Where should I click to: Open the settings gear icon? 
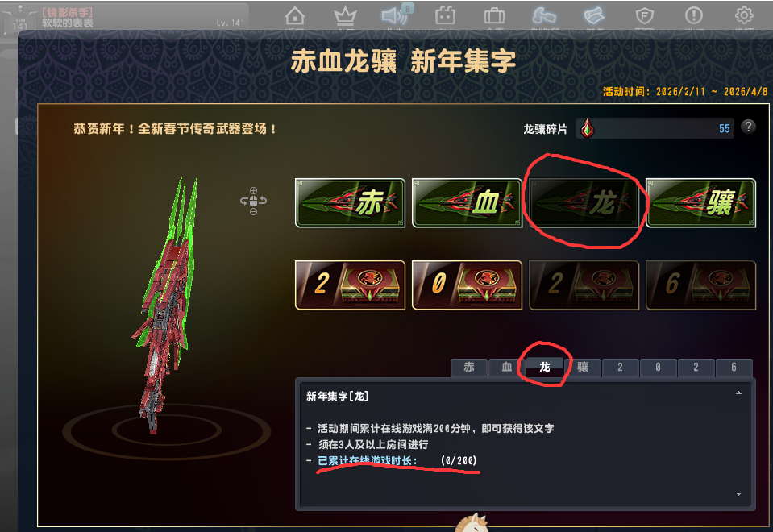click(743, 15)
